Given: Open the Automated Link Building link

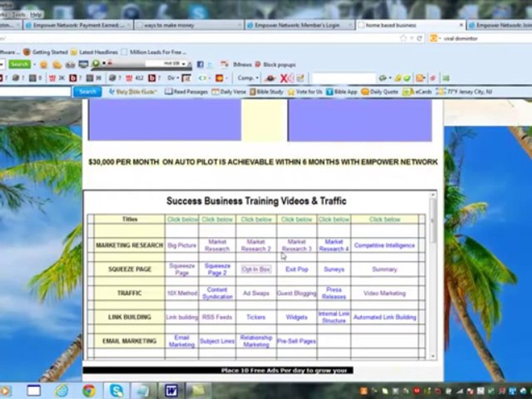Looking at the screenshot, I should (x=385, y=317).
